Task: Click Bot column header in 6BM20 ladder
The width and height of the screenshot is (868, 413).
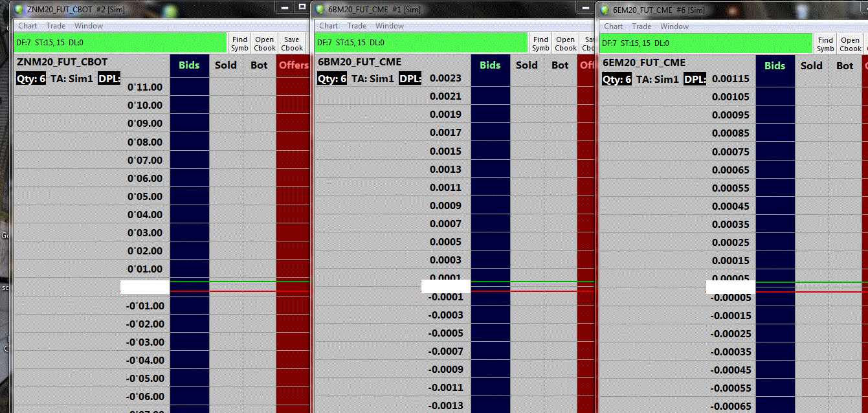Action: click(x=561, y=65)
